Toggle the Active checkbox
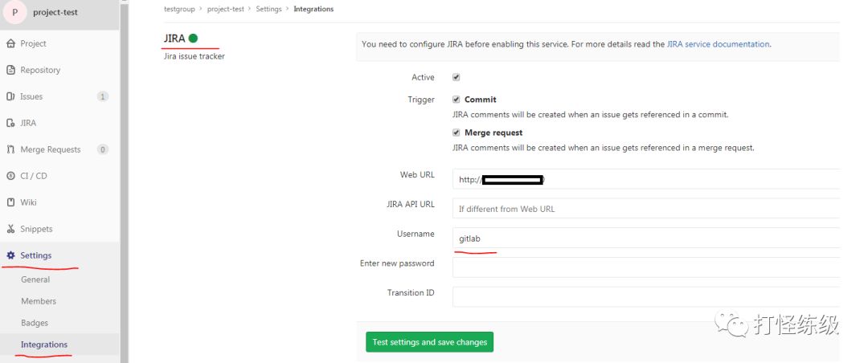 click(457, 77)
